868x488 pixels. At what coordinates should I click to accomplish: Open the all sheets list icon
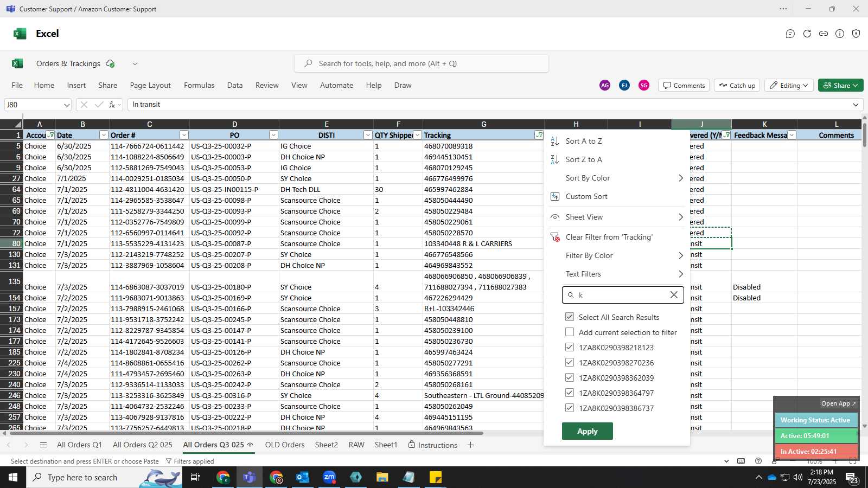click(x=43, y=445)
